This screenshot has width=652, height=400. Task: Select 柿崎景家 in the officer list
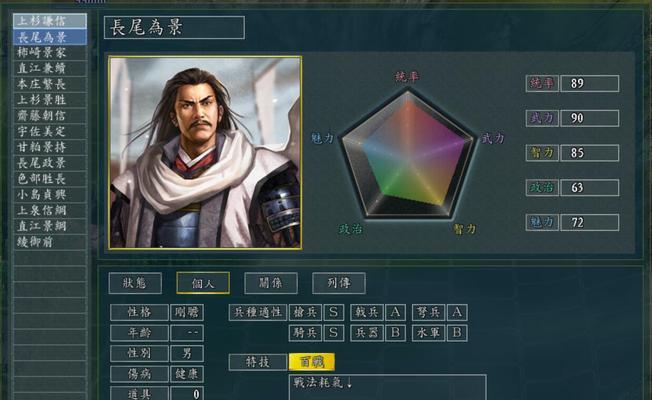[50, 53]
